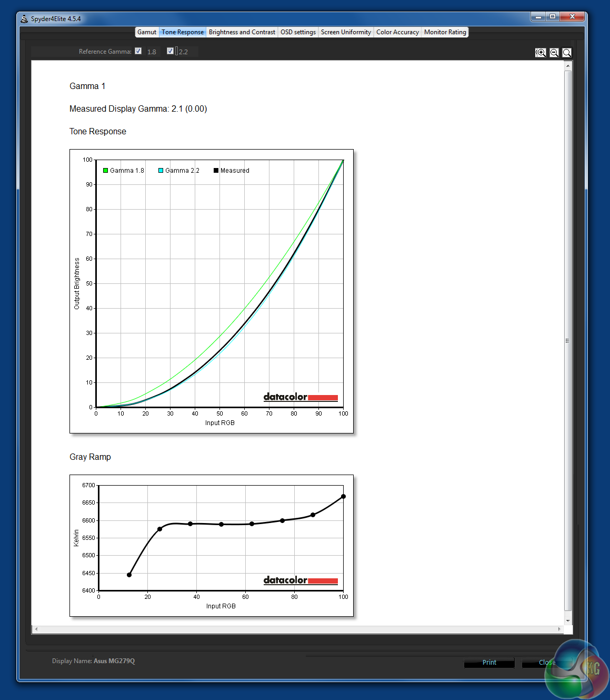Open the Color Accuracy tab

pos(397,32)
